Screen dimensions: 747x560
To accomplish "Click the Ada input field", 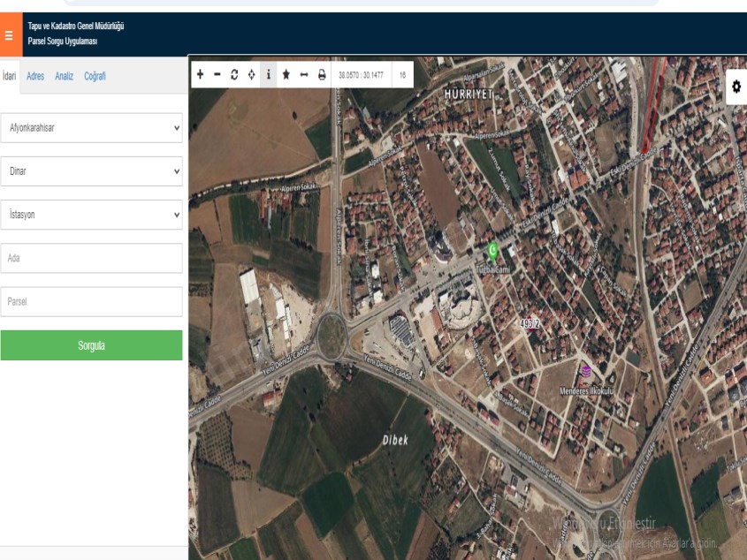I will point(91,258).
